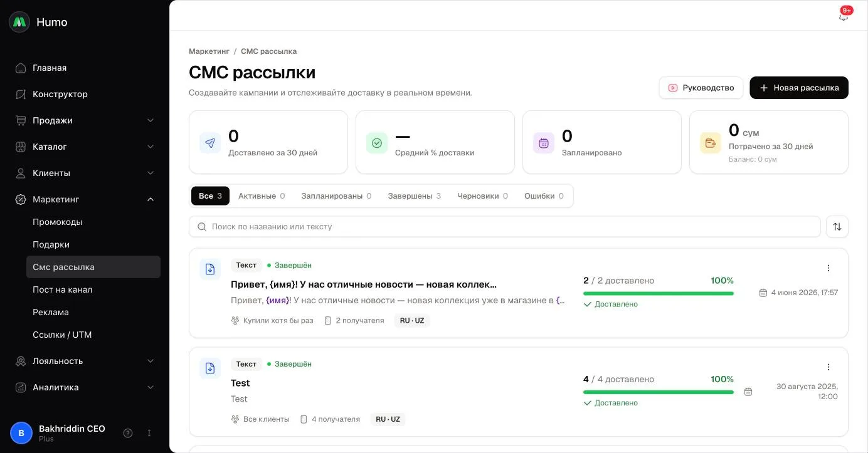The image size is (868, 453).
Task: Click the Маркетинг breadcrumb link
Action: [209, 51]
